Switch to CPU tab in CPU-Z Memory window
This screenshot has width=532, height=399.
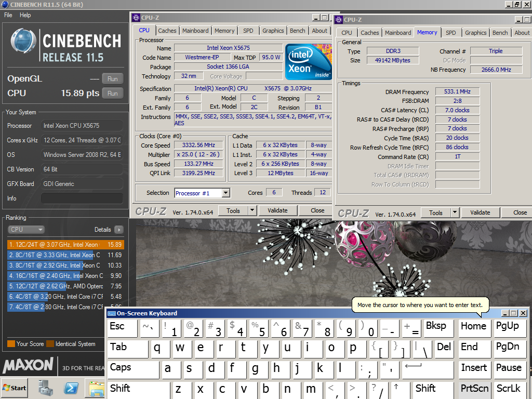[x=347, y=33]
